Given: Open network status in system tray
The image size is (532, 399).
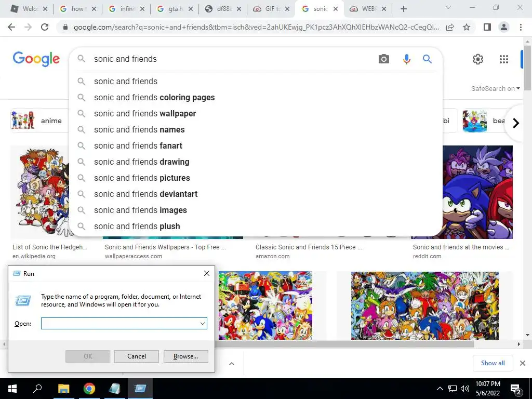Looking at the screenshot, I should 453,389.
